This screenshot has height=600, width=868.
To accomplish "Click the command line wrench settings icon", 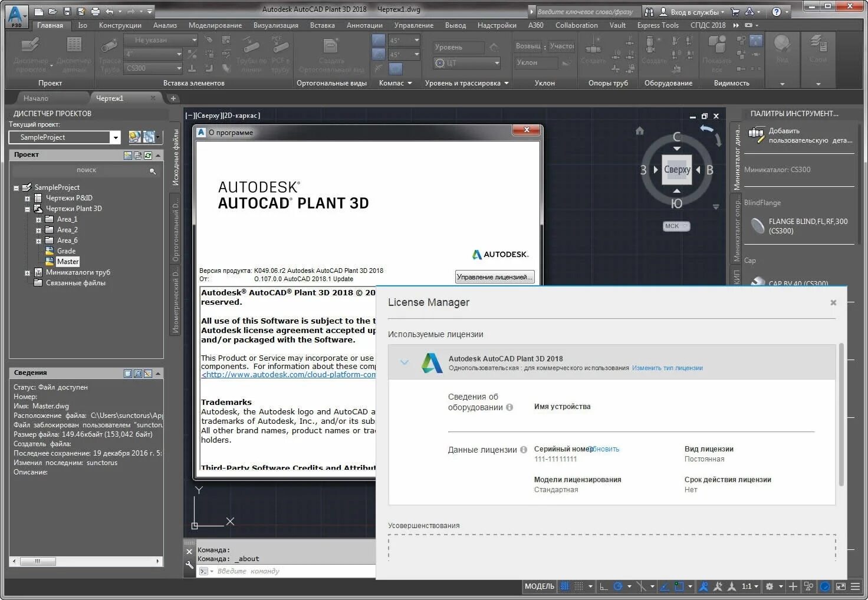I will tap(189, 565).
